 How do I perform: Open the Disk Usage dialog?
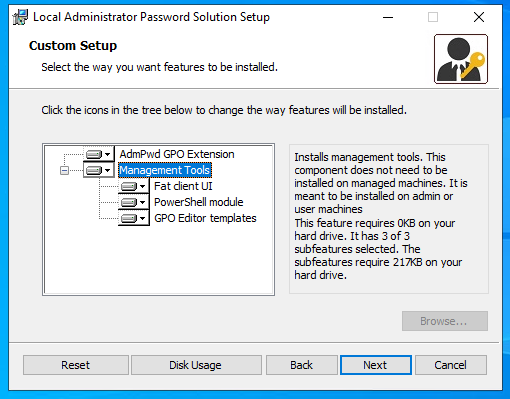coord(196,365)
